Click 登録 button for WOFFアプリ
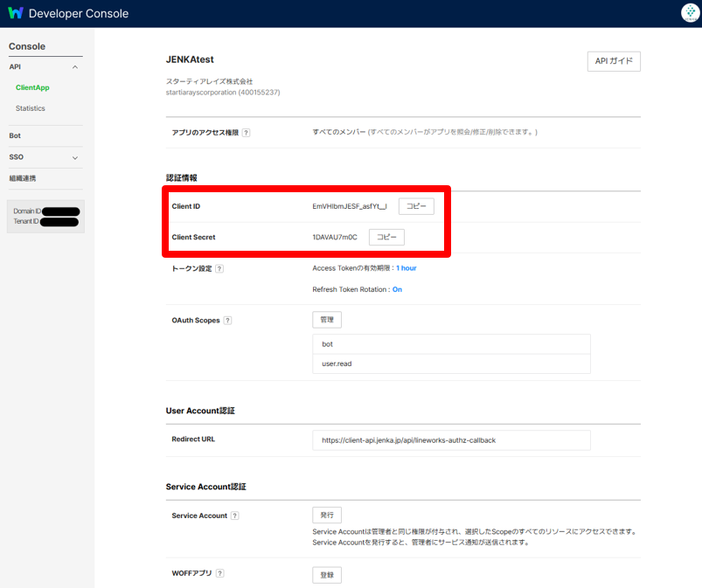The width and height of the screenshot is (702, 588). click(327, 575)
